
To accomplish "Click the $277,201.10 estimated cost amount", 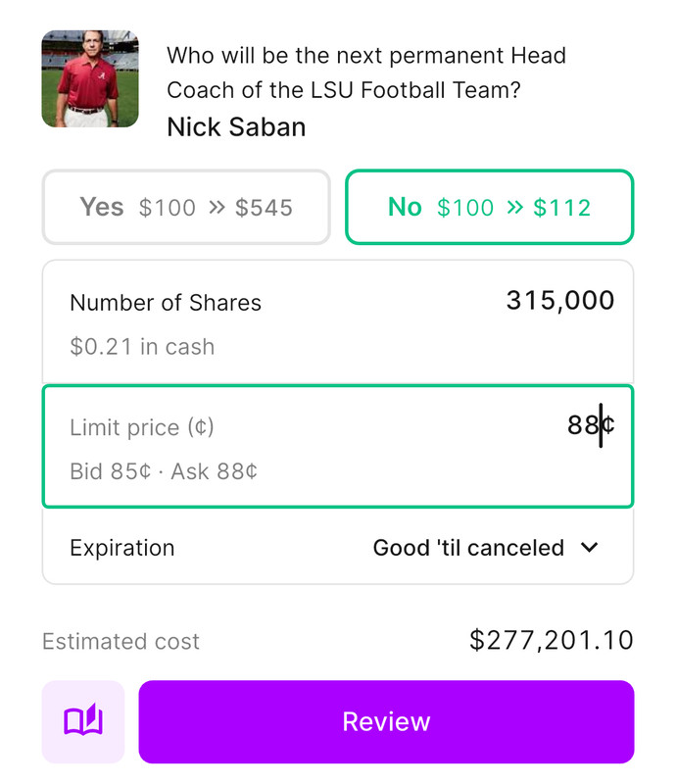I will 551,641.
